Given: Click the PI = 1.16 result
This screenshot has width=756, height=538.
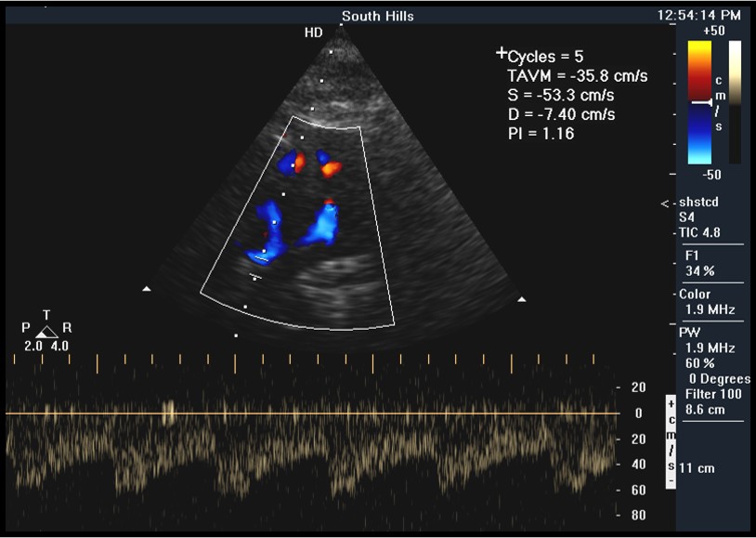Looking at the screenshot, I should [x=541, y=134].
